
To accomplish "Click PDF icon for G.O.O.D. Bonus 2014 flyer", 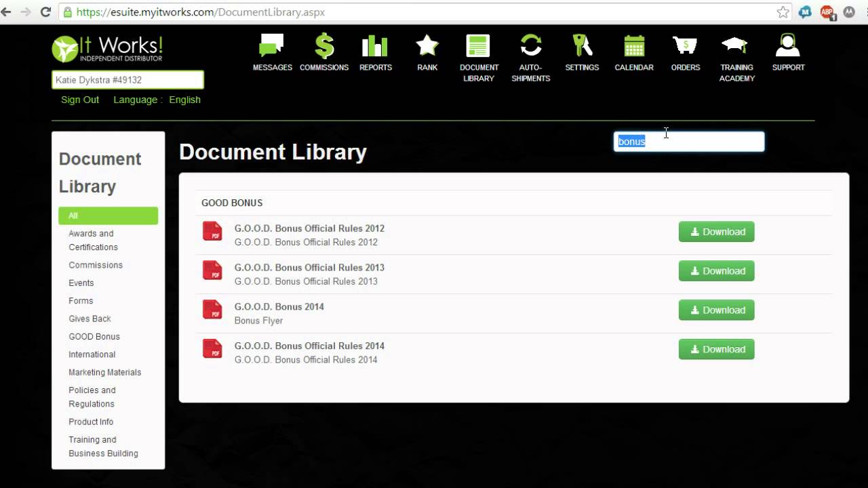I will point(212,310).
